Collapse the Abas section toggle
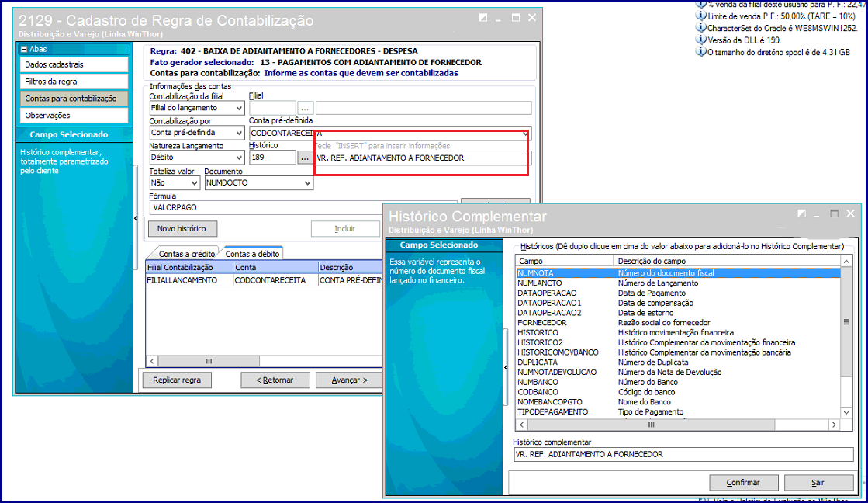Viewport: 868px width, 503px height. 24,50
